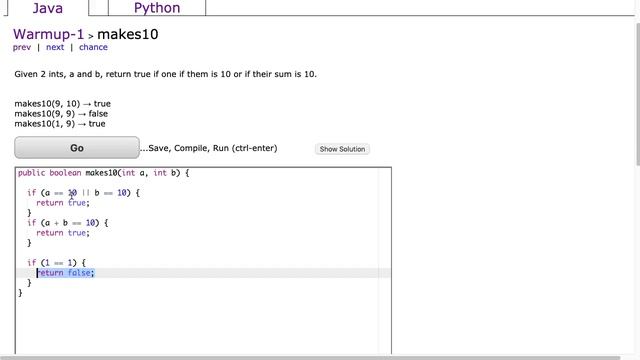Click the first 'return true;' statement
The image size is (640, 360).
(63, 203)
